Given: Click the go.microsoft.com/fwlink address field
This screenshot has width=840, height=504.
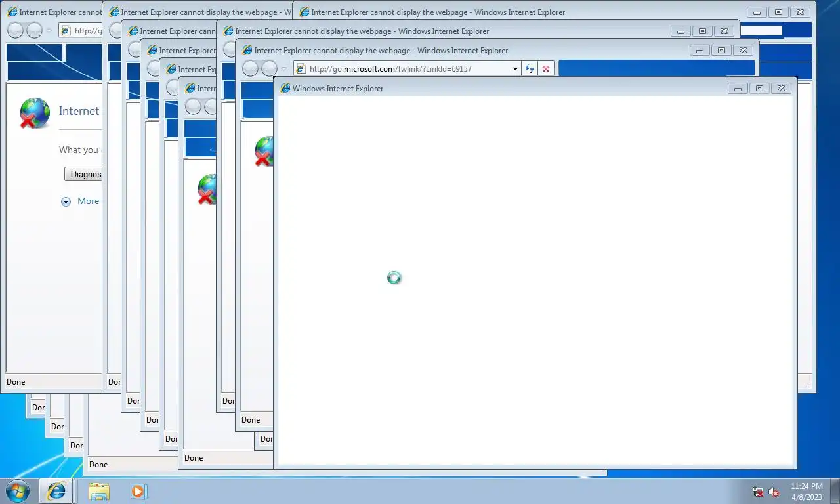Looking at the screenshot, I should click(x=407, y=68).
